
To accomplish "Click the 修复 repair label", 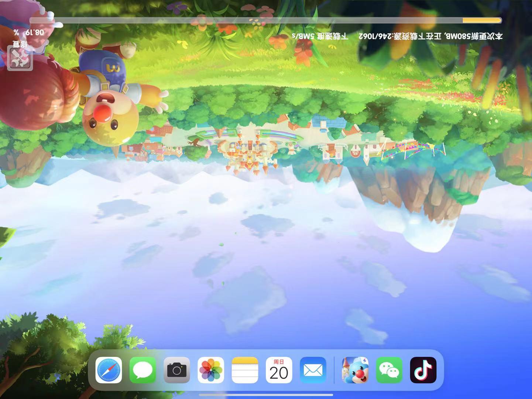I will (x=20, y=44).
